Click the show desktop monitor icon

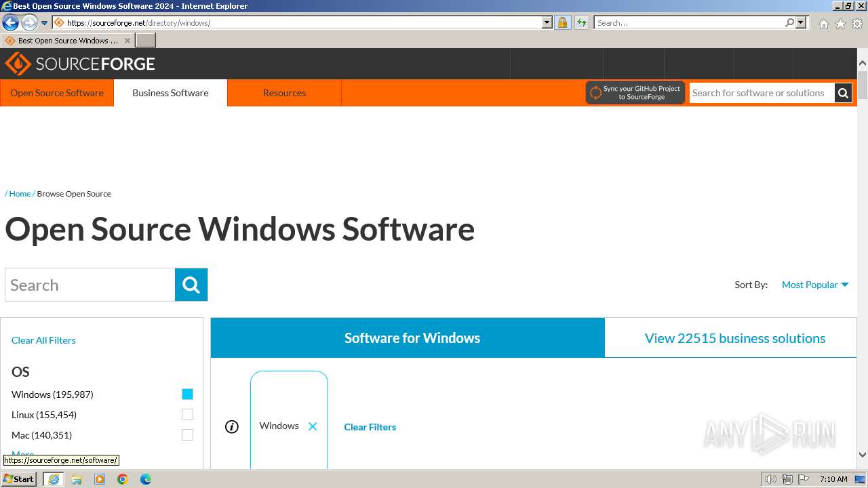click(861, 479)
